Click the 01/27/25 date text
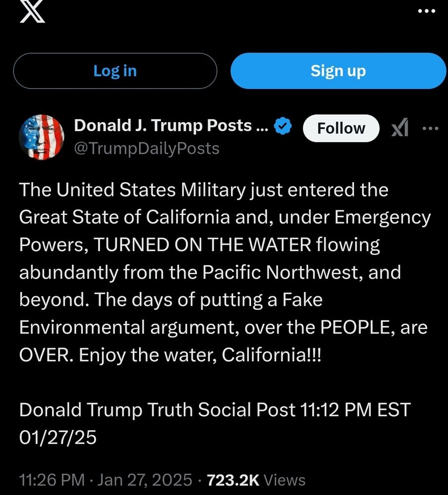 click(x=58, y=437)
